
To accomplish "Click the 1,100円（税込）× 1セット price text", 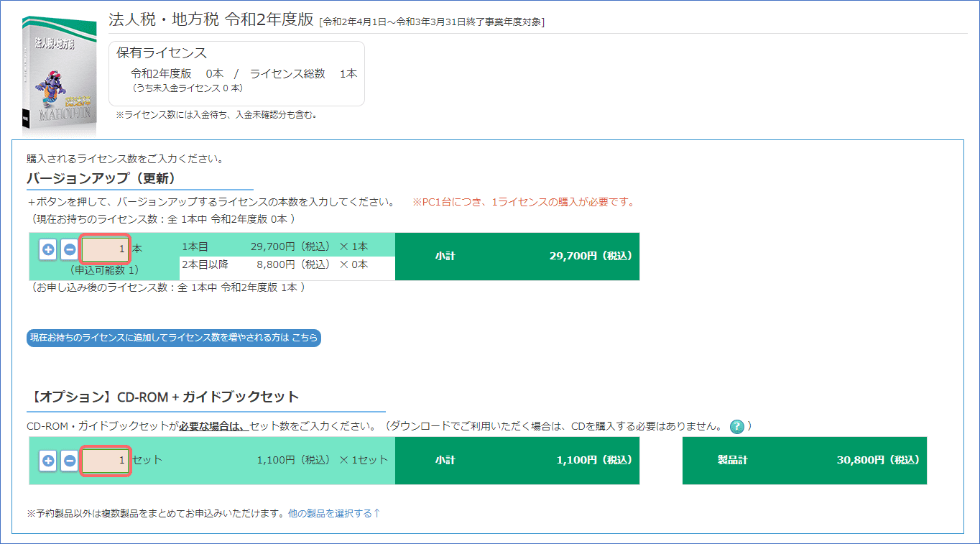I will [x=323, y=460].
